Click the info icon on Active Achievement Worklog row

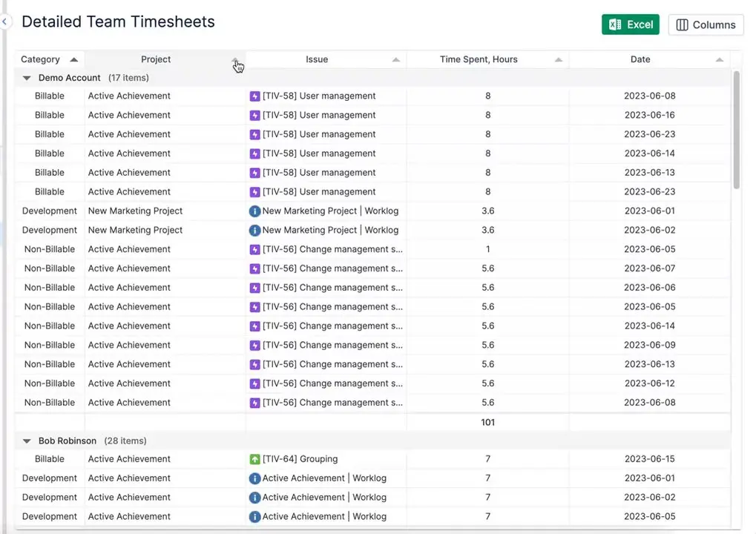(254, 478)
